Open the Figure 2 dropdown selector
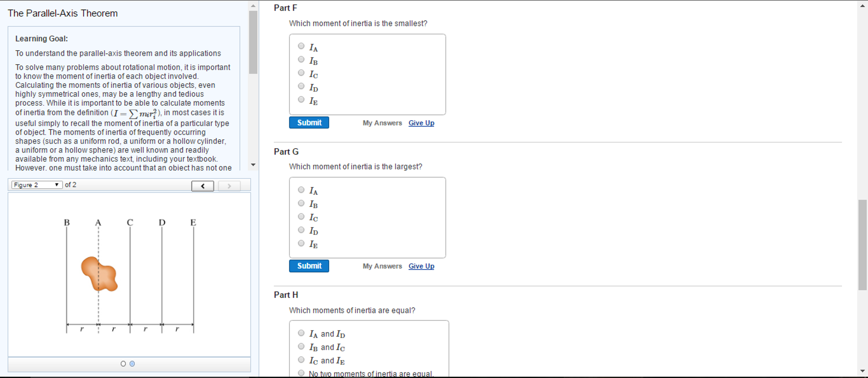 pos(36,184)
